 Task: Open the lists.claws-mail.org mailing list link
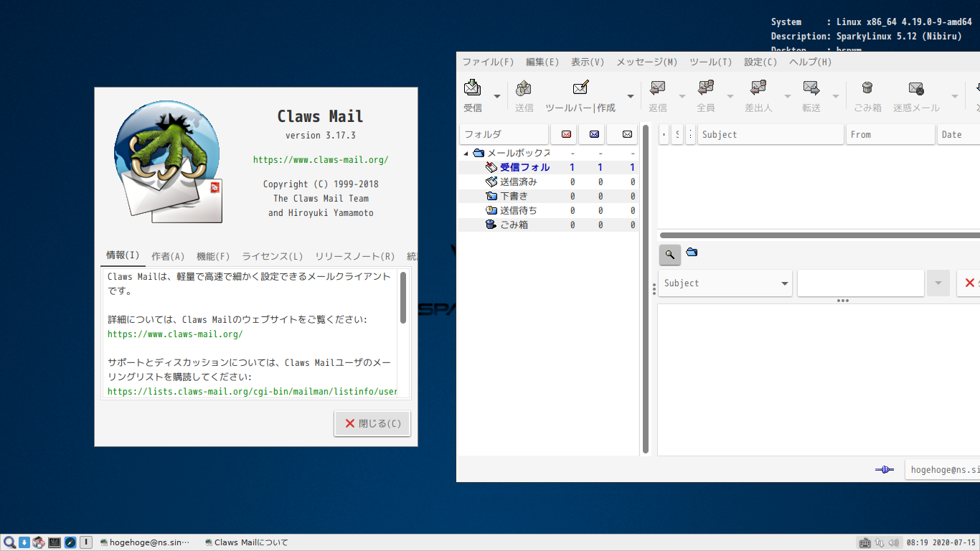coord(252,392)
